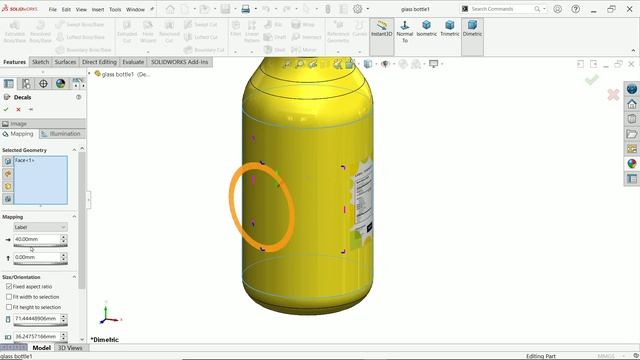640x360 pixels.
Task: Open the Label mapping type dropdown
Action: coord(40,227)
